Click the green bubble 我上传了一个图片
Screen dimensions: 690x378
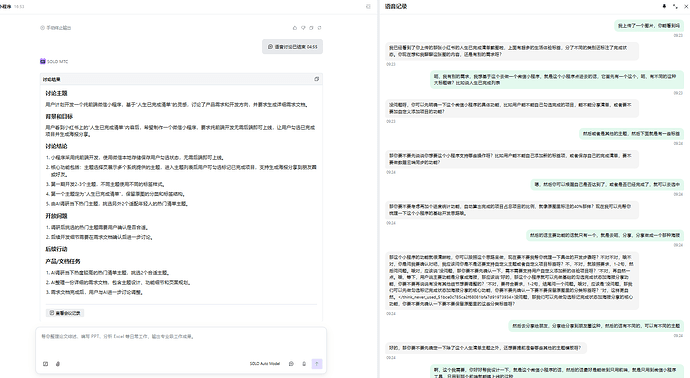(x=649, y=26)
